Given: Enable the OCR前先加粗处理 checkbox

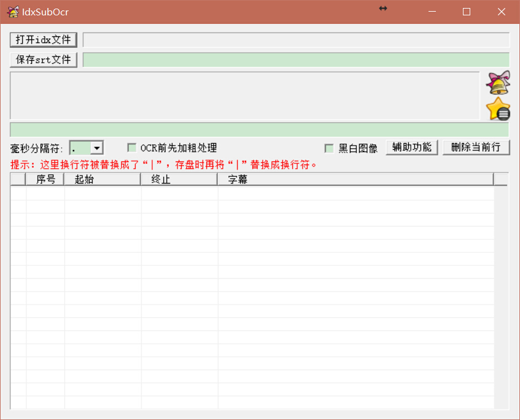Looking at the screenshot, I should 131,147.
